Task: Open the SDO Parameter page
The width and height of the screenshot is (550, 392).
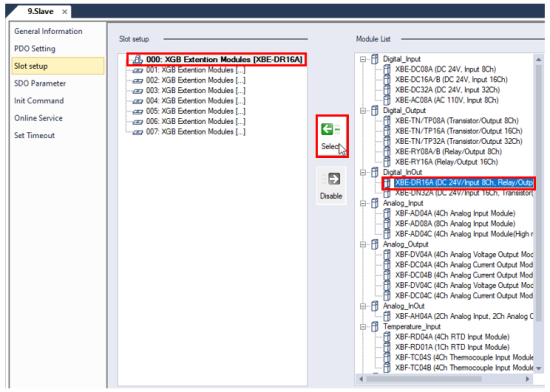Action: 40,83
